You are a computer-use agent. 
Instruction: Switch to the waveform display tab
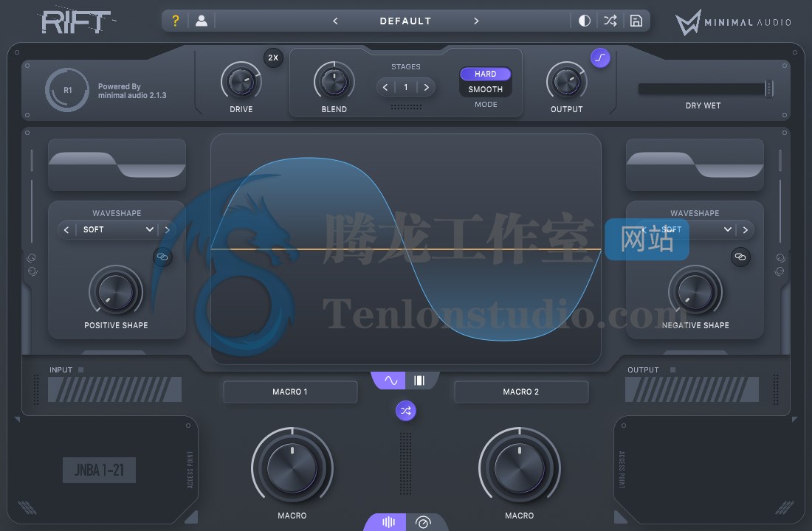point(390,381)
